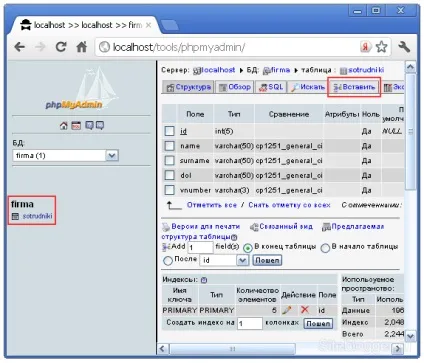
Task: Click the Yandex icon in address bar
Action: pos(366,47)
